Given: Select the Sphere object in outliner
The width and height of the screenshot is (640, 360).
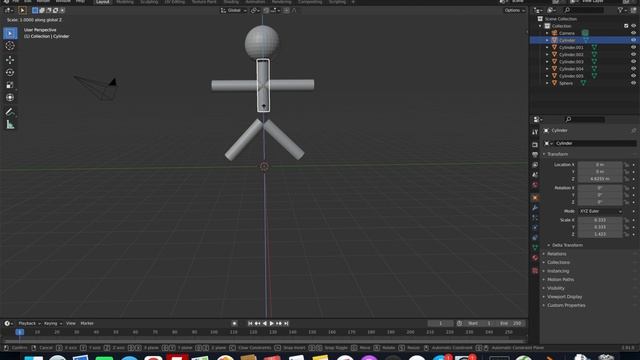Looking at the screenshot, I should tap(566, 83).
